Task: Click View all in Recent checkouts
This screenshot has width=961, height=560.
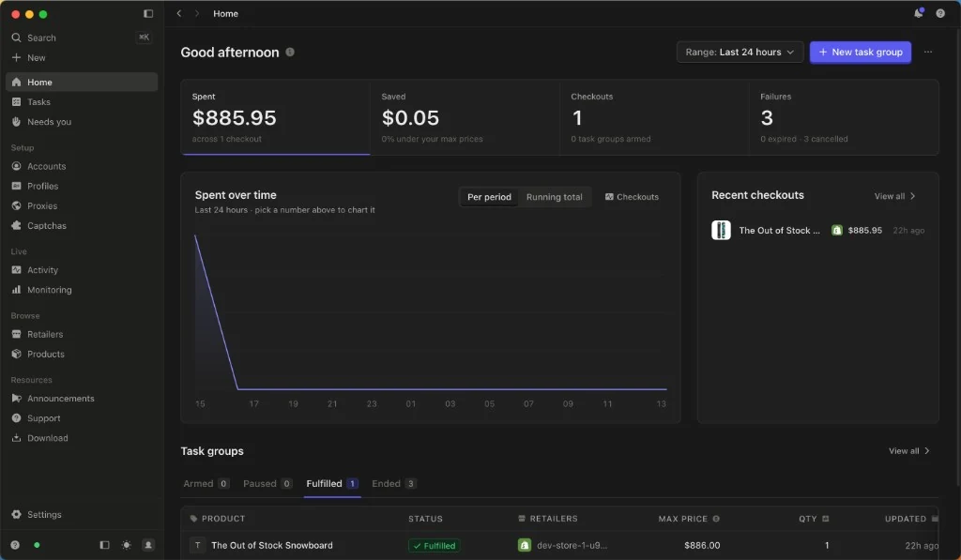Action: click(894, 196)
